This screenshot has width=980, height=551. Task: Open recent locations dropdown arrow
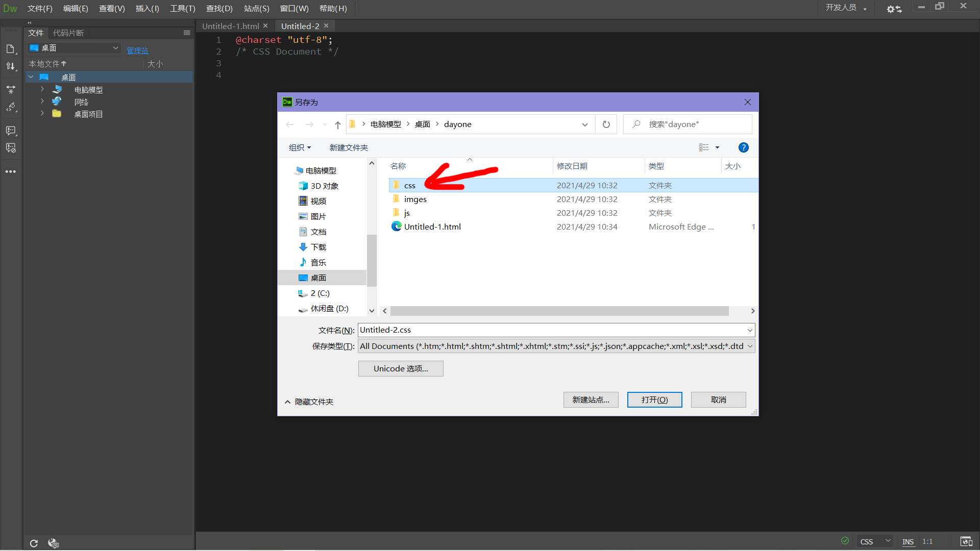325,124
